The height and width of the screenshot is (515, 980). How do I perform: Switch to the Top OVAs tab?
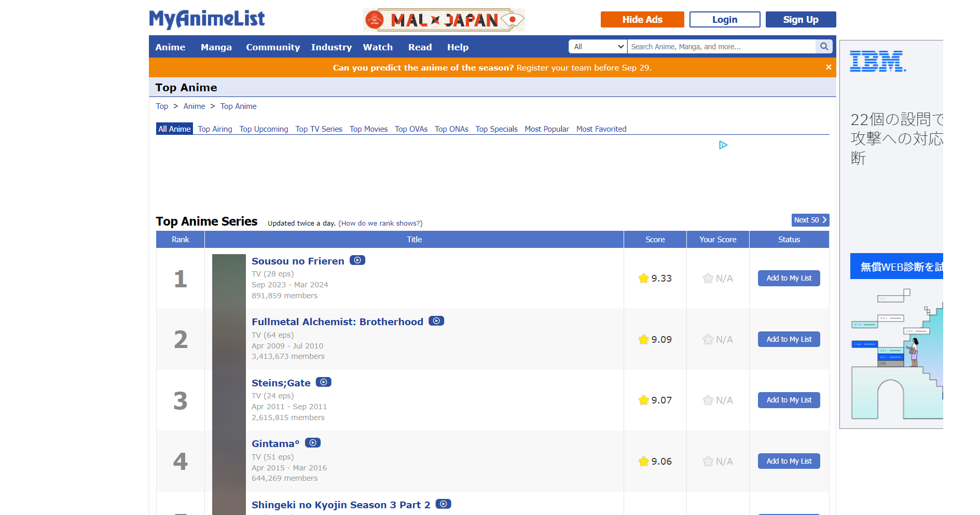pos(411,129)
